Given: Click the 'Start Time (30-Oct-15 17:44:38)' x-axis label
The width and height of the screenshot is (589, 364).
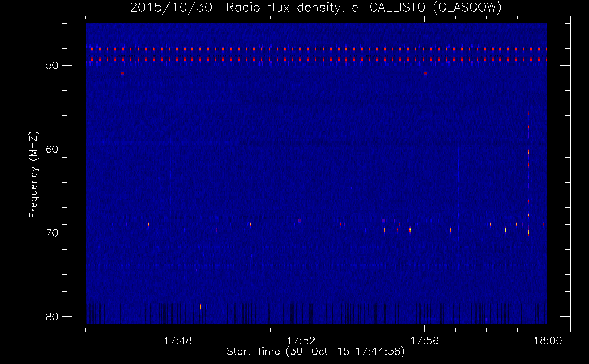Looking at the screenshot, I should pyautogui.click(x=316, y=352).
